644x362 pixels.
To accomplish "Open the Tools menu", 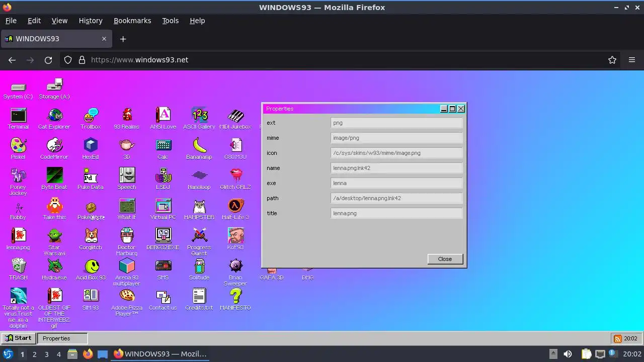I will point(170,21).
